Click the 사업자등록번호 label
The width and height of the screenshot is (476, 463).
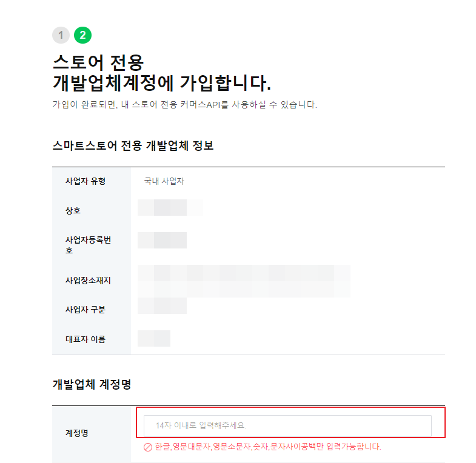click(88, 245)
